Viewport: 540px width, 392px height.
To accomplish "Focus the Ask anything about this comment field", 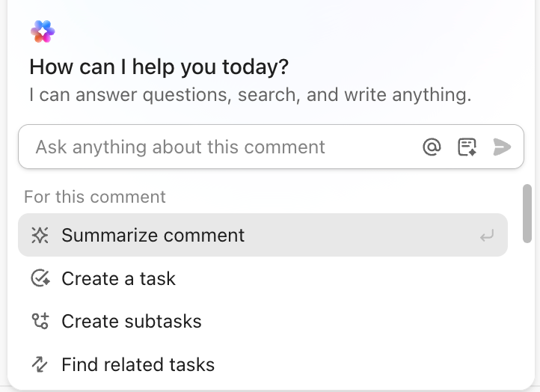I will 217,147.
